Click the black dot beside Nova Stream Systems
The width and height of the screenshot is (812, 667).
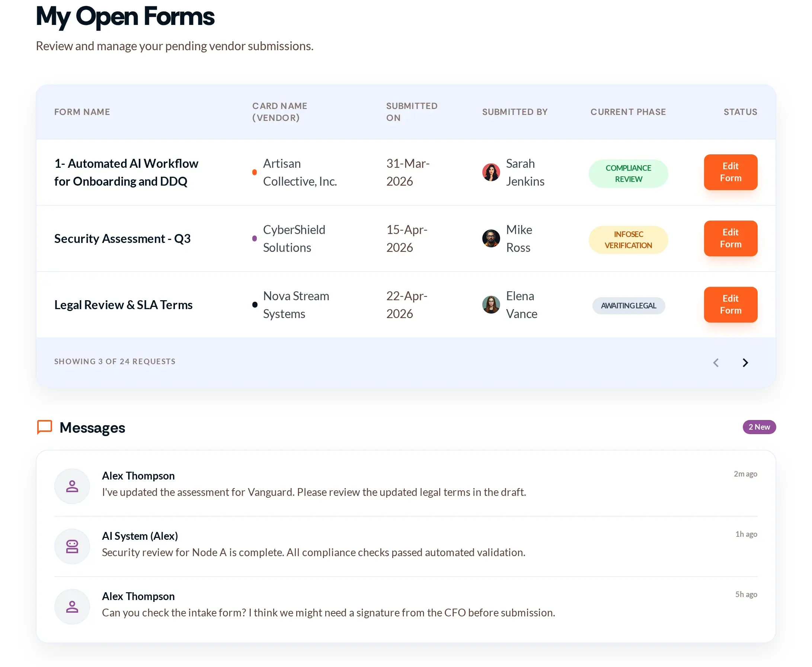coord(255,305)
